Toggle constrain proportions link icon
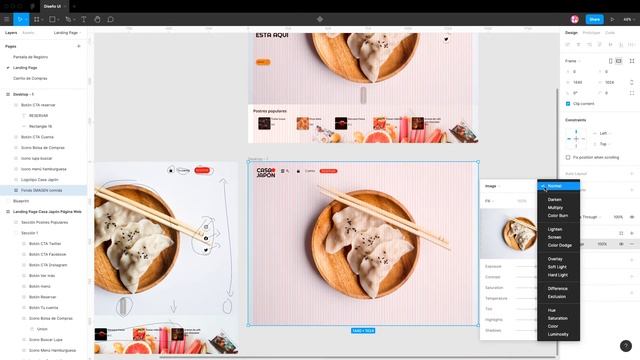This screenshot has height=360, width=640. tap(632, 82)
